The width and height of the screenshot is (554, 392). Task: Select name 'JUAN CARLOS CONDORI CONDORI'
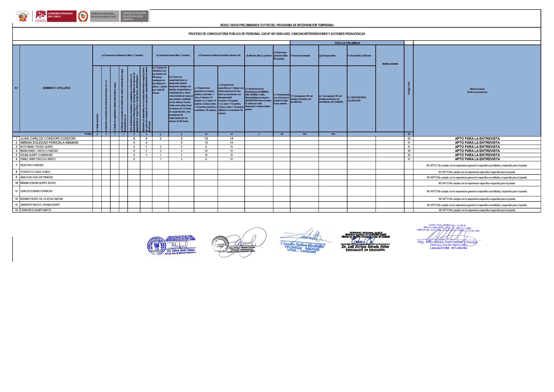point(48,139)
